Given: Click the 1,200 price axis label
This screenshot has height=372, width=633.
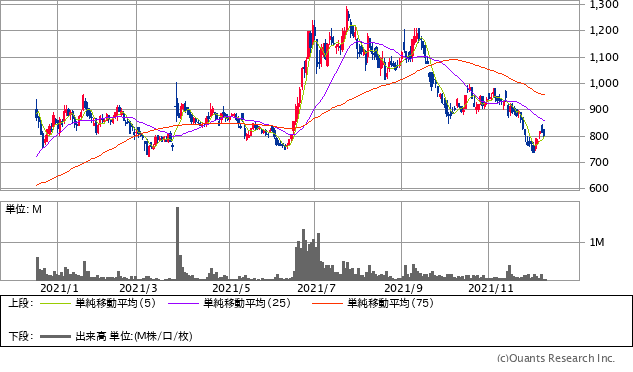Looking at the screenshot, I should click(x=604, y=30).
